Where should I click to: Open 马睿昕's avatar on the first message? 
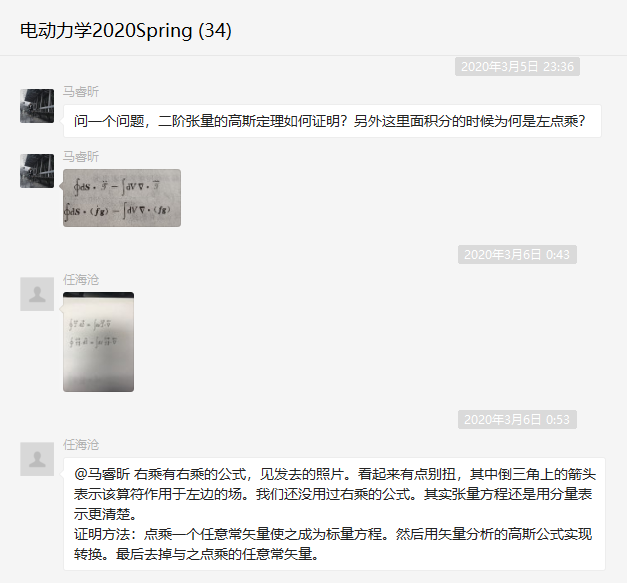37,106
